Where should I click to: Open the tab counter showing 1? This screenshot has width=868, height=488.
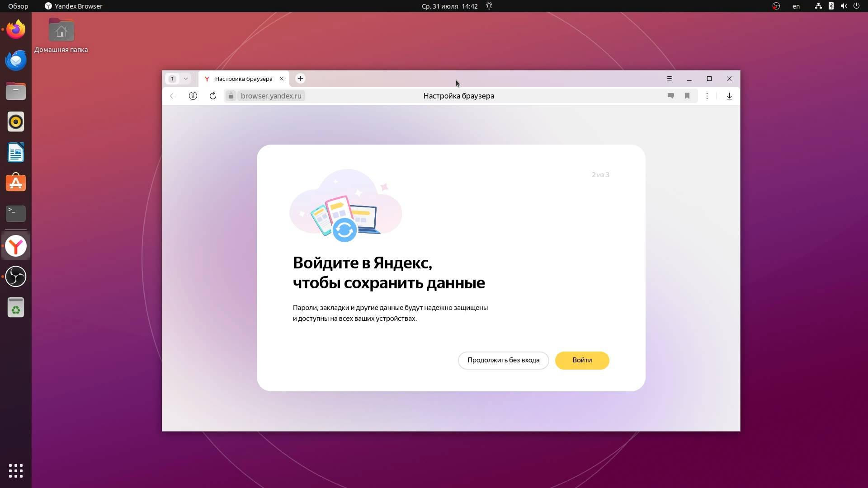[172, 79]
